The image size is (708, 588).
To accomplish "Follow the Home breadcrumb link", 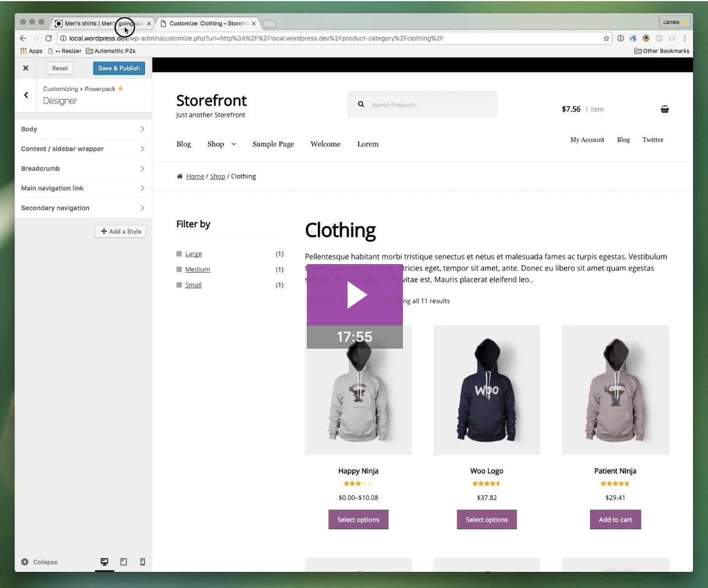I will [x=195, y=177].
